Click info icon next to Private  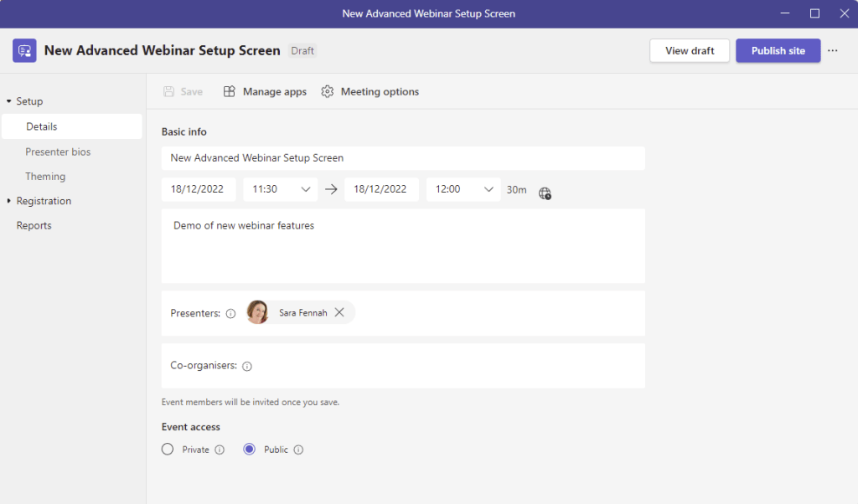[x=220, y=450]
